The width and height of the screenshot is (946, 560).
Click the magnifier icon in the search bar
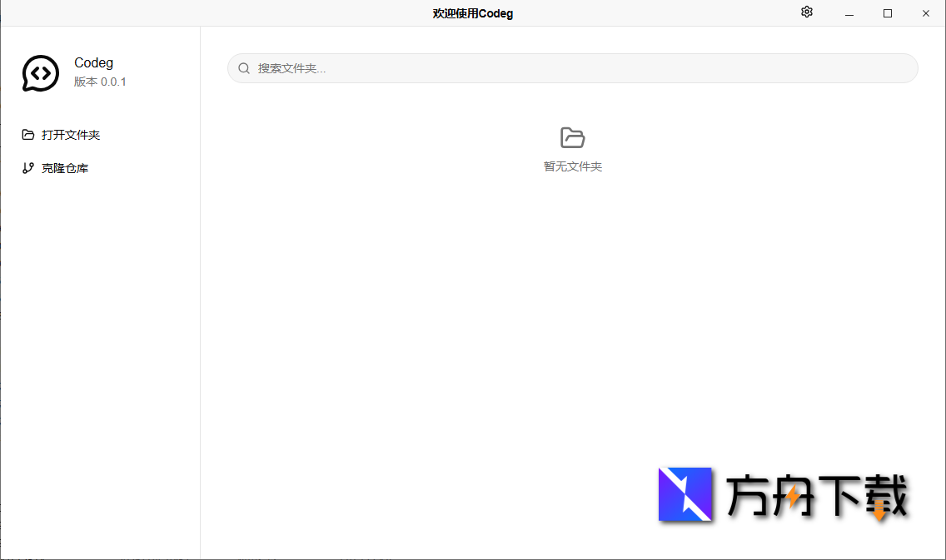(243, 67)
